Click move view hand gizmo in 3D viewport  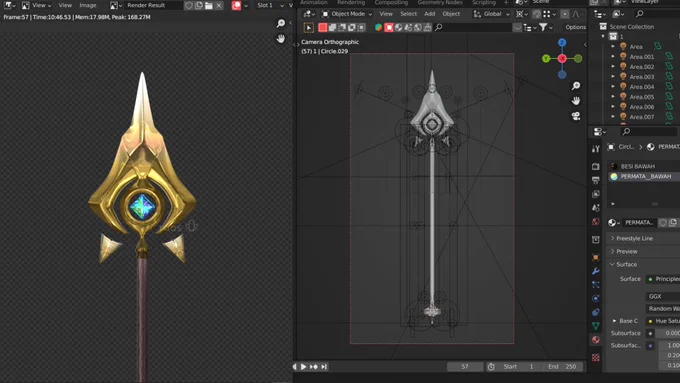[575, 101]
